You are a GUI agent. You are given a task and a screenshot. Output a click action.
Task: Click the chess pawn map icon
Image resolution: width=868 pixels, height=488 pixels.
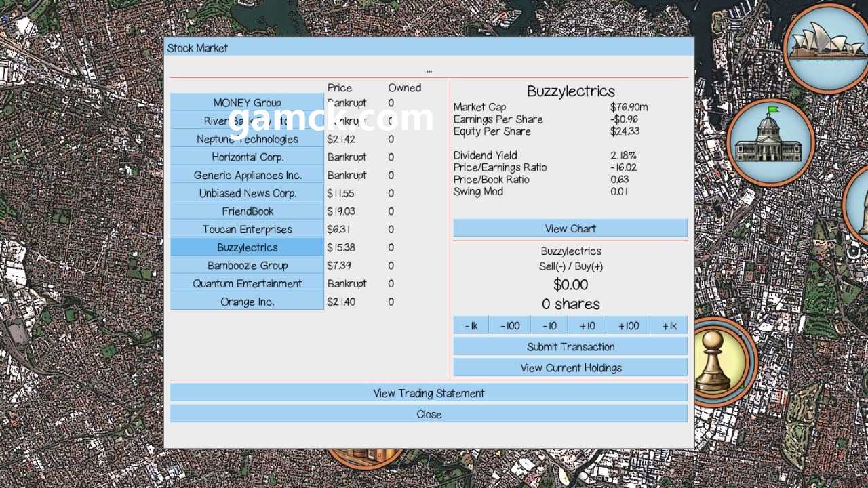(x=715, y=360)
